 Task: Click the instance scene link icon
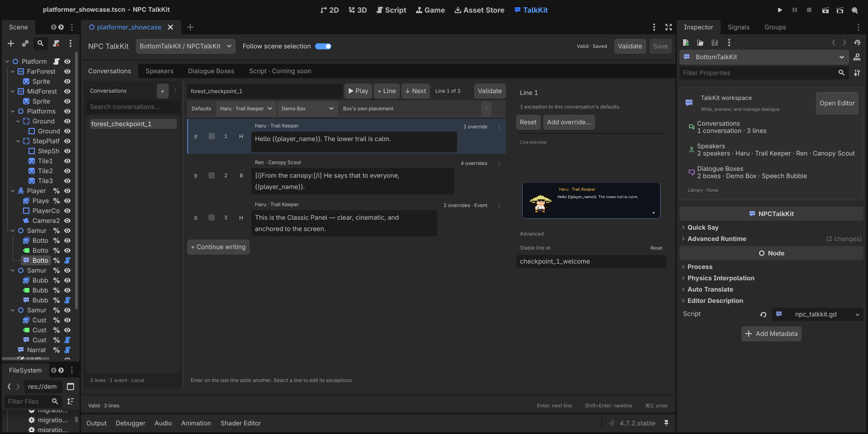(25, 43)
